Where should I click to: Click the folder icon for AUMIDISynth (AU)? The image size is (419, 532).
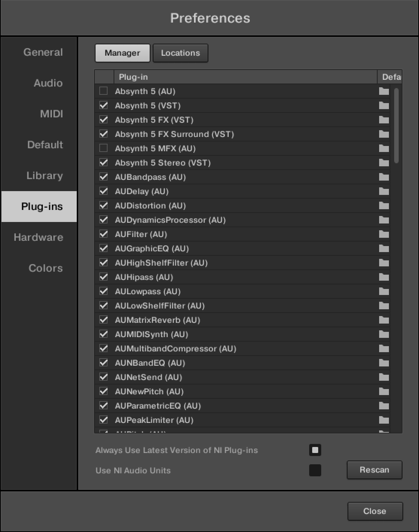click(384, 334)
